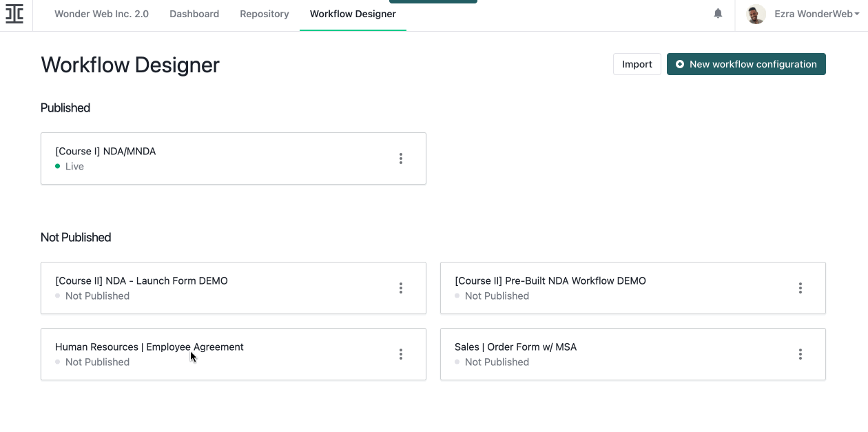868x432 pixels.
Task: Open options menu for [Course I] NDA/MNDA
Action: coord(400,158)
